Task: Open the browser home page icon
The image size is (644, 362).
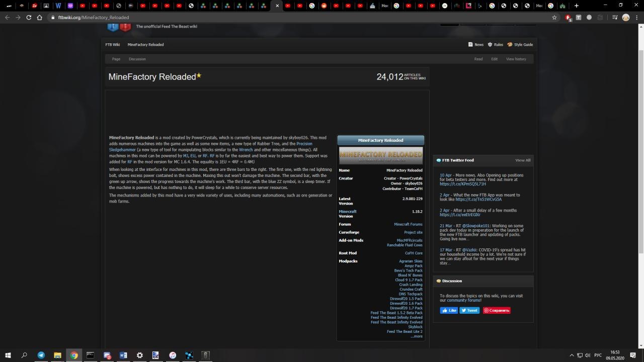Action: 40,17
